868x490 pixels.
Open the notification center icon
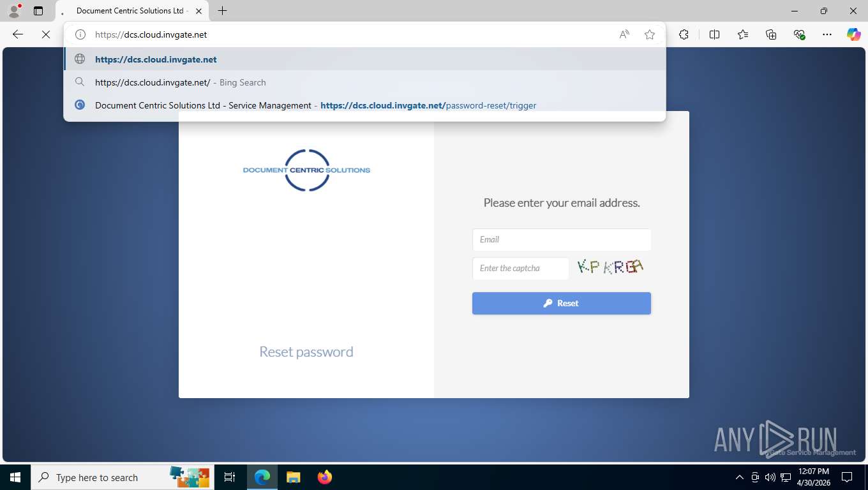coord(847,477)
